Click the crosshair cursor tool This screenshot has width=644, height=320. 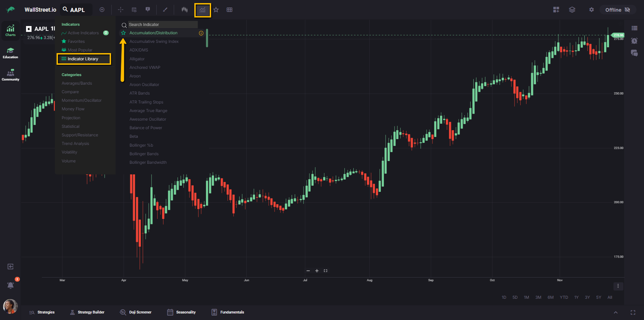point(121,10)
